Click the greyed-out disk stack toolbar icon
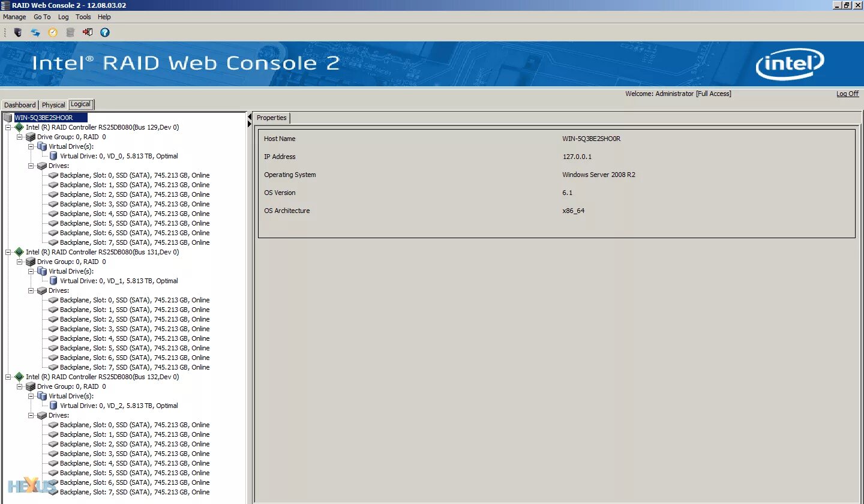 [70, 32]
